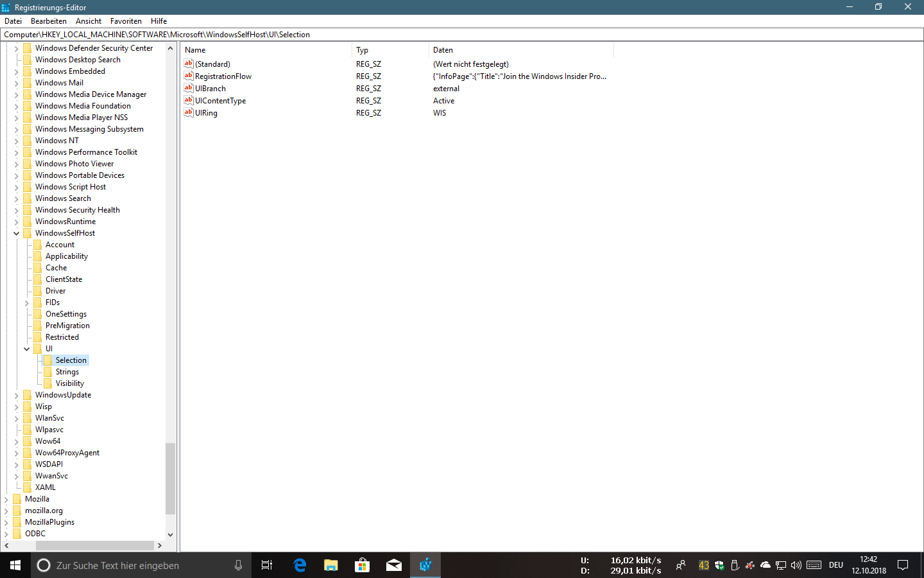Sort values by the Daten column header
This screenshot has height=578, width=924.
[521, 50]
